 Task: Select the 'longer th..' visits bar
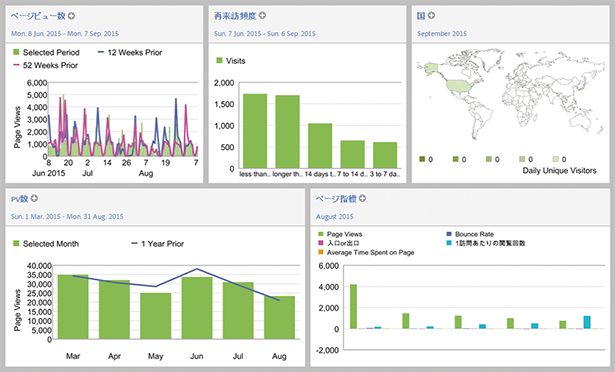click(287, 132)
